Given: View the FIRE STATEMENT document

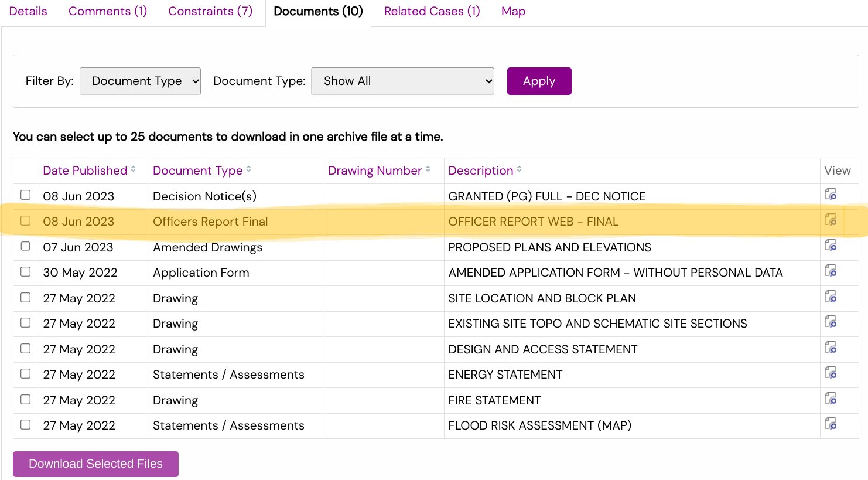Looking at the screenshot, I should click(831, 399).
